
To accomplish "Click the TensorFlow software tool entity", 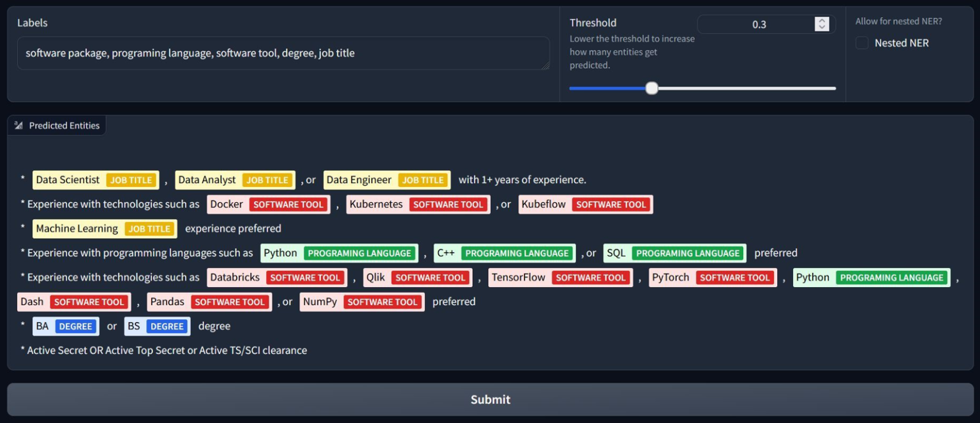I will click(x=560, y=278).
